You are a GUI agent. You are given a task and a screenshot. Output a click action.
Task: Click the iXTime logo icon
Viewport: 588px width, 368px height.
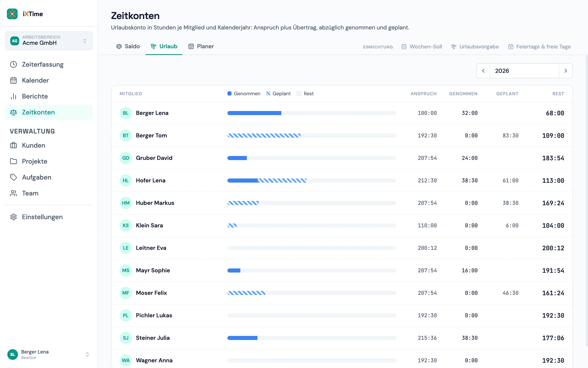click(12, 14)
